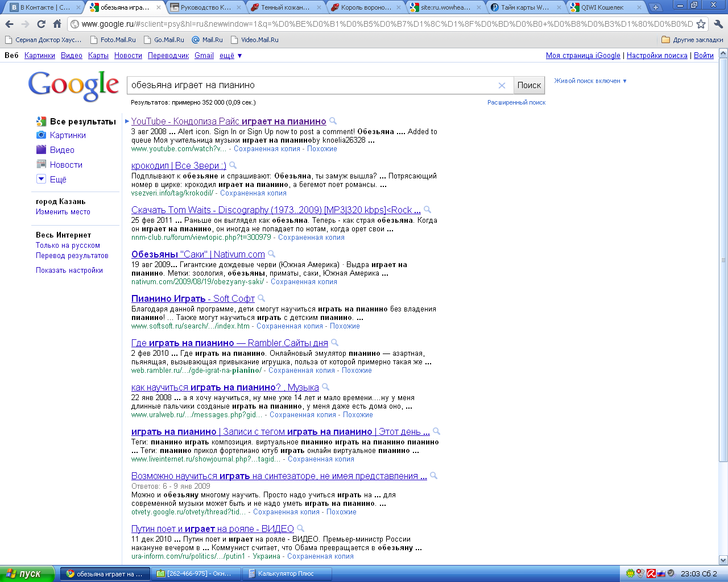728x582 pixels.
Task: Clear the search box with the X icon
Action: 502,85
